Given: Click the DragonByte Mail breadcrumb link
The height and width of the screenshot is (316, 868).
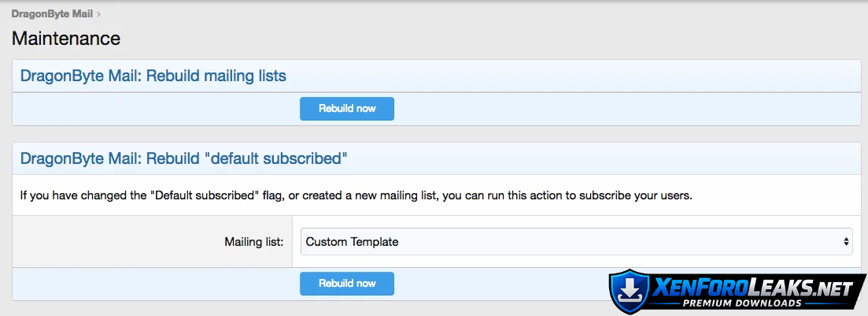Looking at the screenshot, I should click(x=52, y=13).
